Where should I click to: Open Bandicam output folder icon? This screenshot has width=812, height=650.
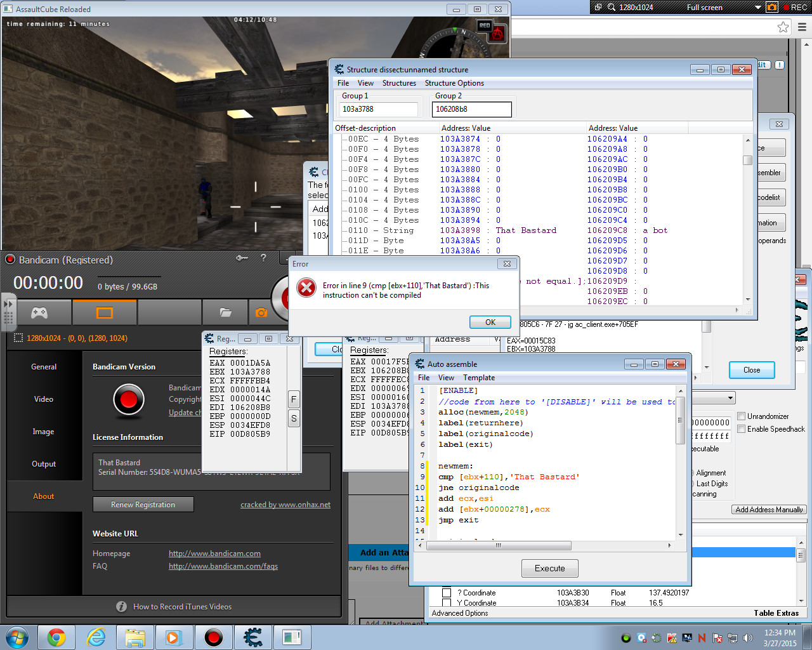click(x=225, y=312)
